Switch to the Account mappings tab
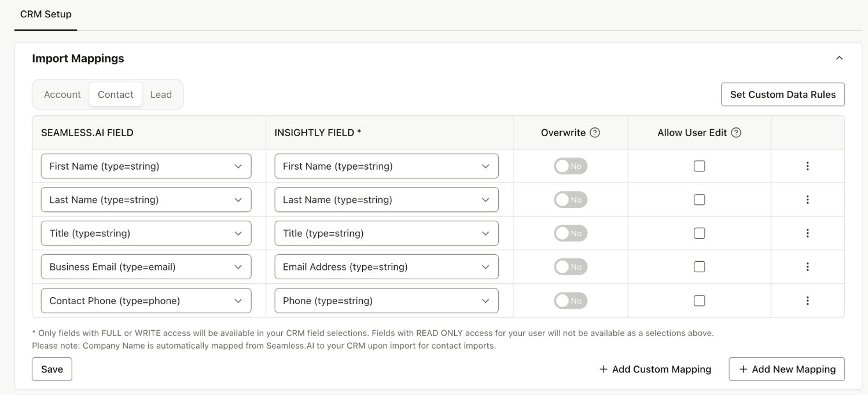This screenshot has width=868, height=395. pos(62,94)
